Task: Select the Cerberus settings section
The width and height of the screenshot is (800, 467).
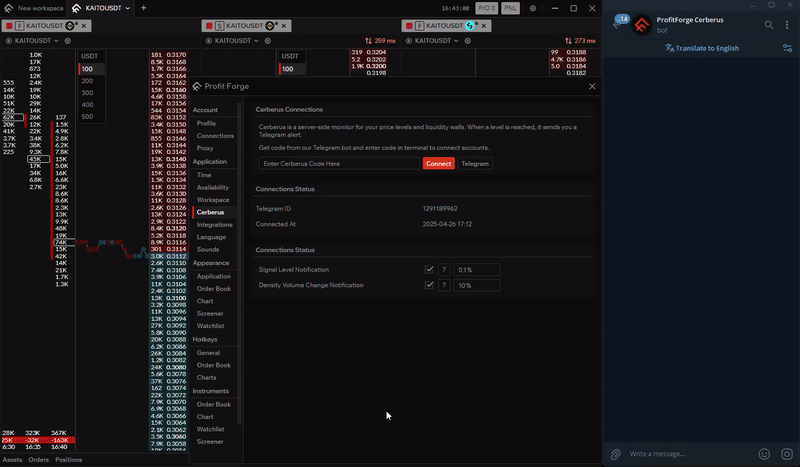Action: (210, 212)
